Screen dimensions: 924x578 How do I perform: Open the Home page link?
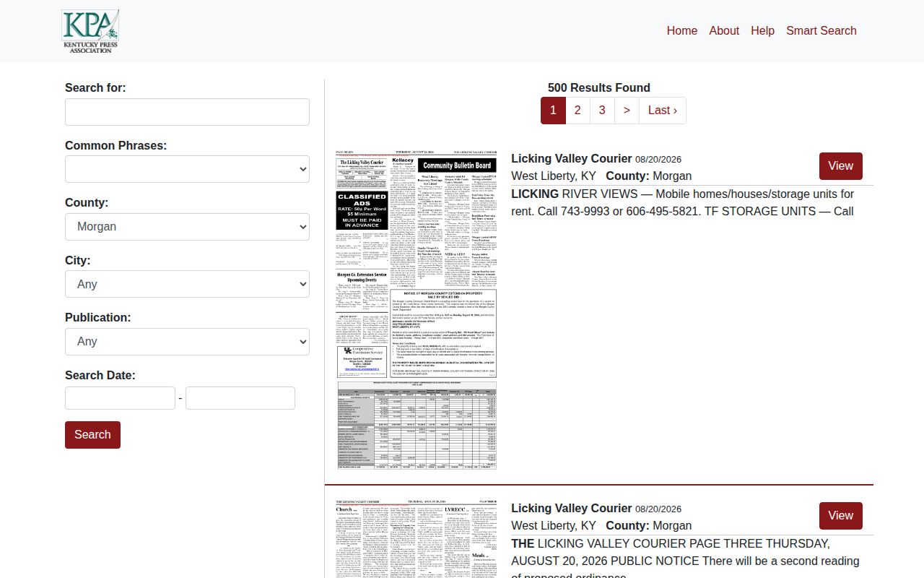pos(682,30)
